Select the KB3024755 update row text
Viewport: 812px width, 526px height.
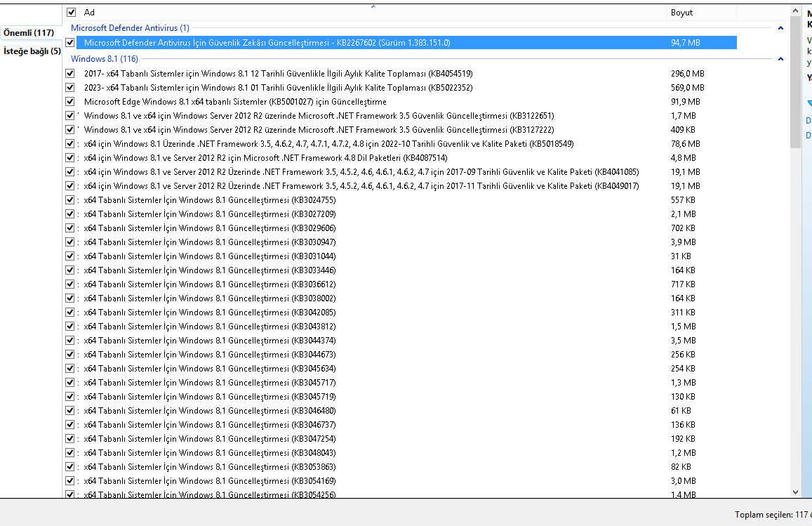pyautogui.click(x=210, y=199)
